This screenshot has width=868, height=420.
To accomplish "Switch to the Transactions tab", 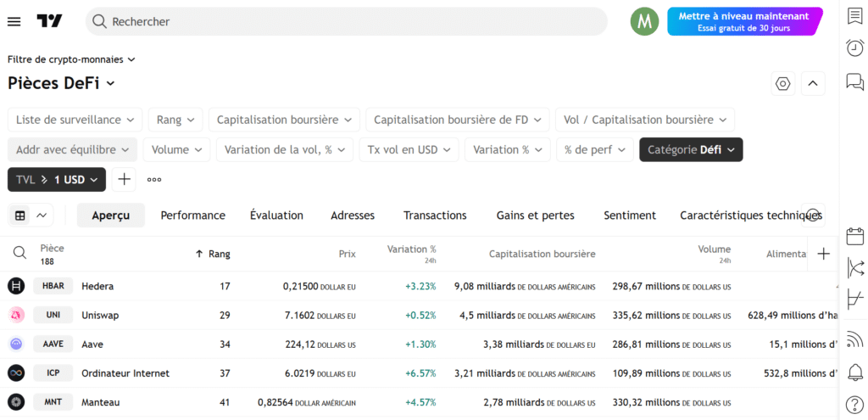I will point(435,216).
